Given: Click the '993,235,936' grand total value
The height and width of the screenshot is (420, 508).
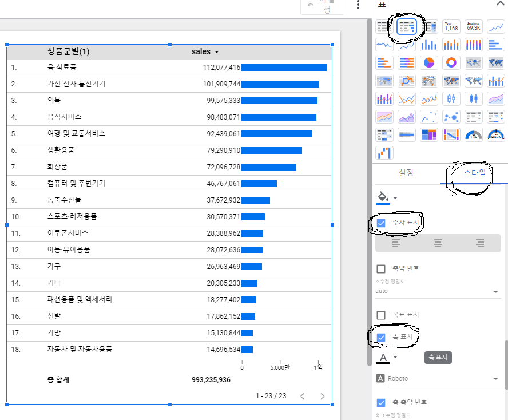Looking at the screenshot, I should tap(211, 380).
